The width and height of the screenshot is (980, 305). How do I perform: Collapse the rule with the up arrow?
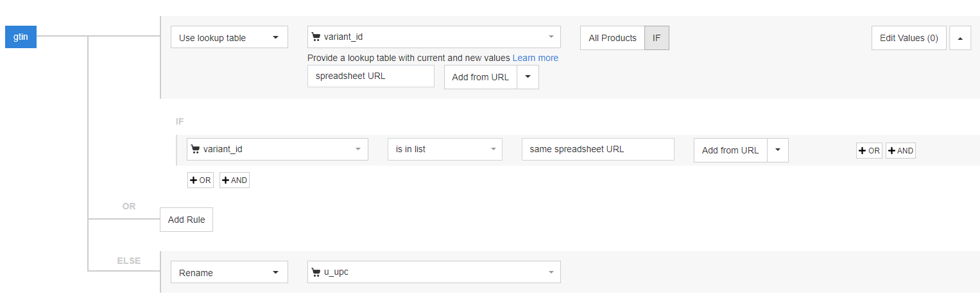click(x=960, y=38)
